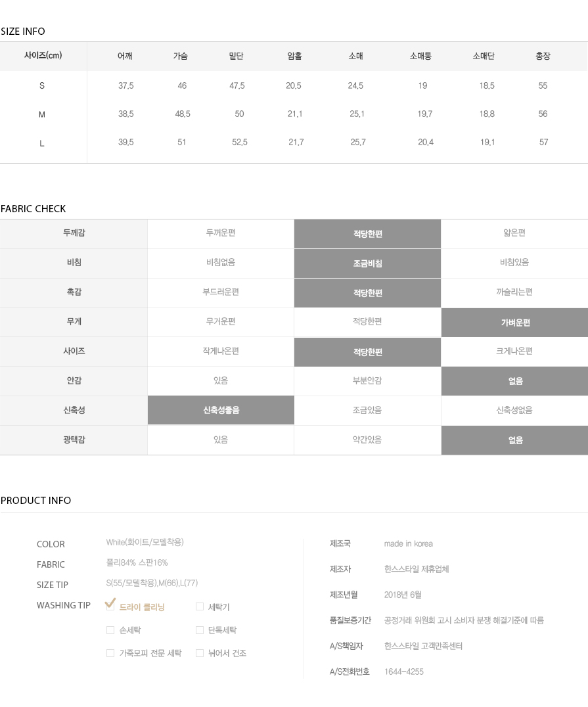This screenshot has width=588, height=707.
Task: Click the 21.1 armhole value
Action: coord(295,114)
